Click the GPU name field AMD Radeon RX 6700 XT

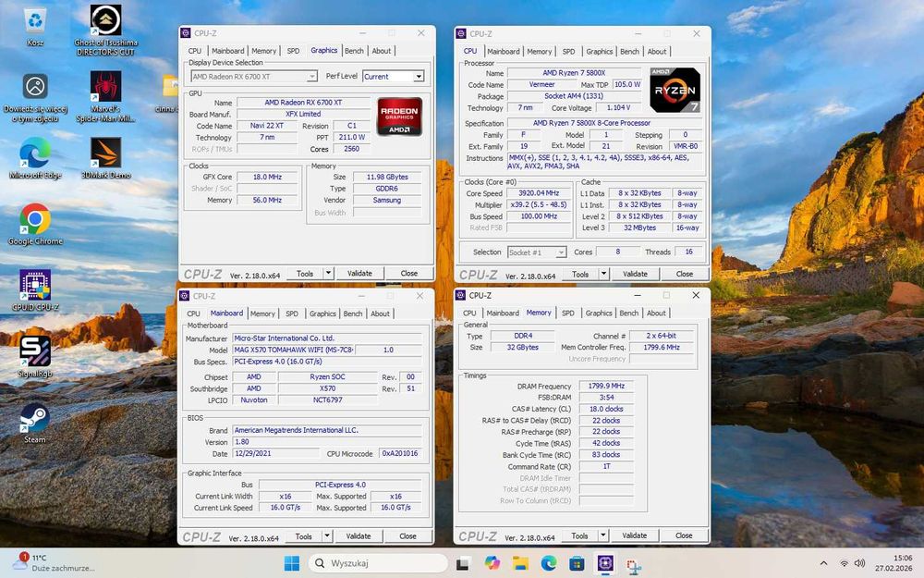[x=303, y=103]
